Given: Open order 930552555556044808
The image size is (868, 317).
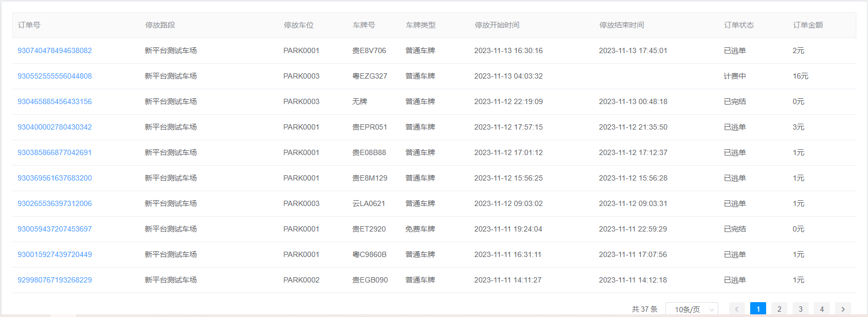Looking at the screenshot, I should 55,76.
